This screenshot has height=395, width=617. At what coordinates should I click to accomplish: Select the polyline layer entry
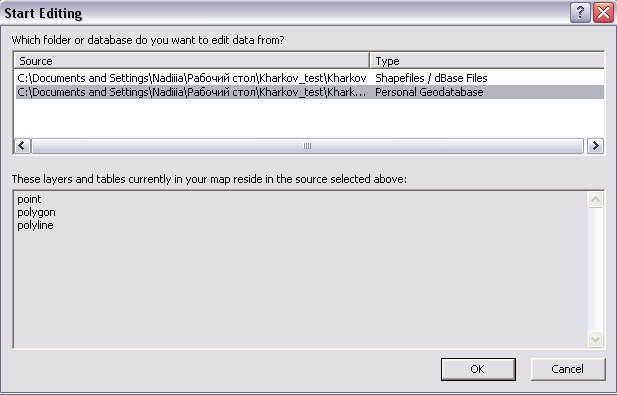coord(35,225)
